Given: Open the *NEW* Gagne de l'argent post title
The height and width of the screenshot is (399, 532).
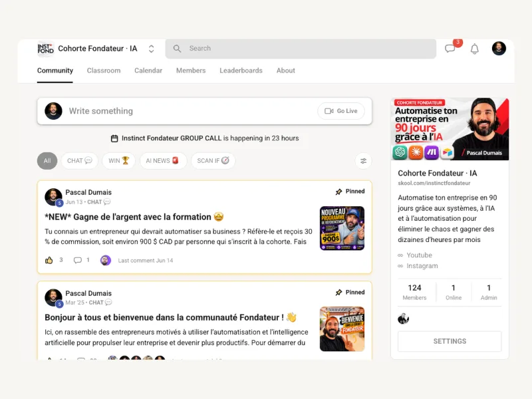Looking at the screenshot, I should (134, 217).
